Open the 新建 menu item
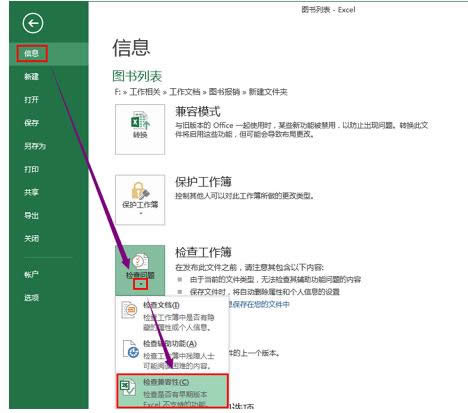The image size is (468, 413). [x=49, y=77]
